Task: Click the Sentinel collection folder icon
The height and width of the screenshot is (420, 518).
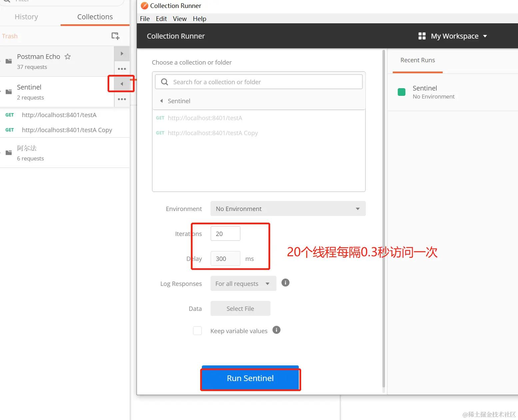Action: (x=9, y=92)
